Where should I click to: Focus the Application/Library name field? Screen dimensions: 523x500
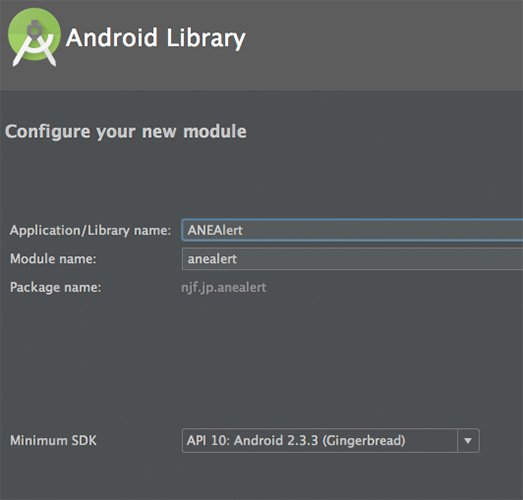coord(352,230)
